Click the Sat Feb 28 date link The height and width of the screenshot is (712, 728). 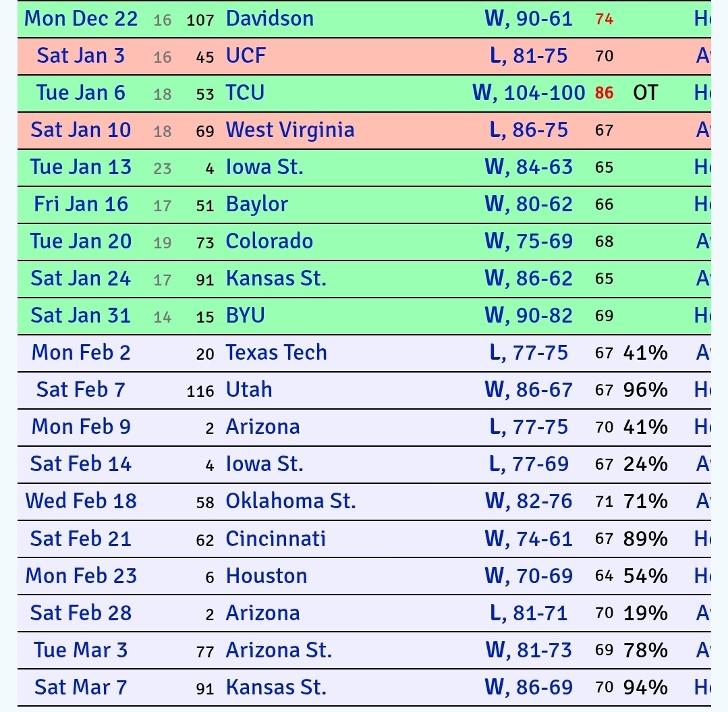pyautogui.click(x=81, y=613)
